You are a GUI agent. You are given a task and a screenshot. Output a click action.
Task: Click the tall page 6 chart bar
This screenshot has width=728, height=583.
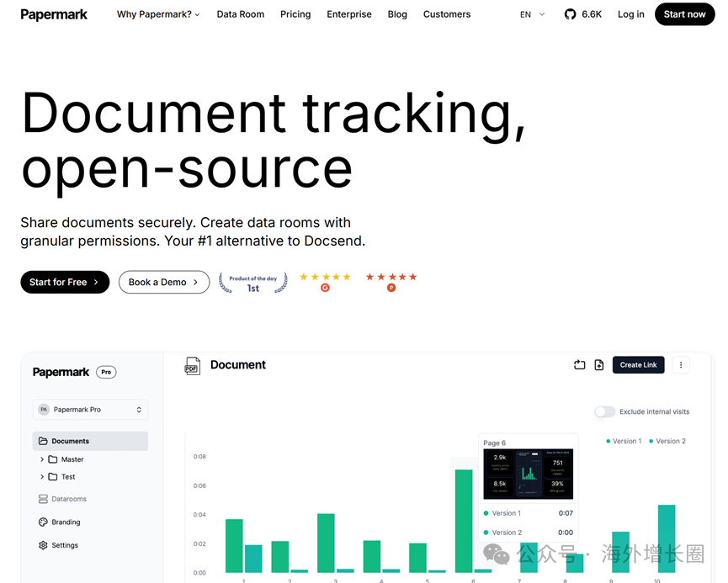point(464,522)
